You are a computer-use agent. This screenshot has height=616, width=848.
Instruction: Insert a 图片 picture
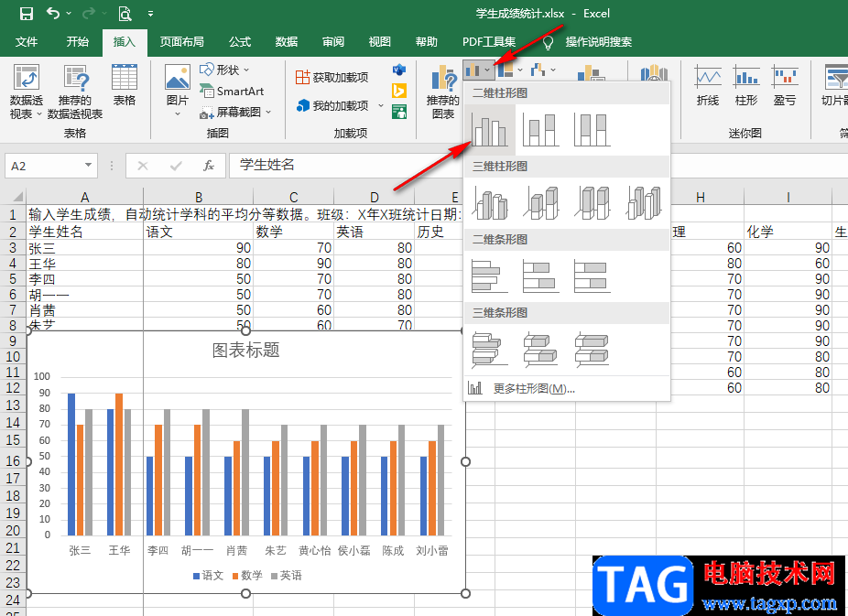[x=178, y=91]
